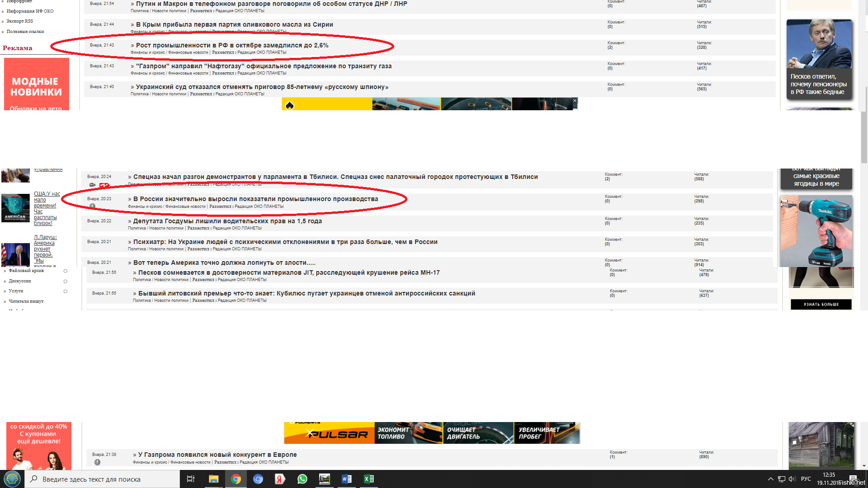This screenshot has width=868, height=488.
Task: Launch File Explorer from the taskbar
Action: tap(213, 479)
